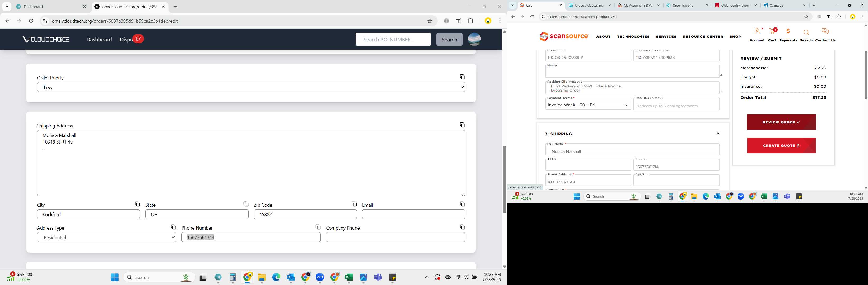
Task: Open the Address Type dropdown
Action: 106,237
